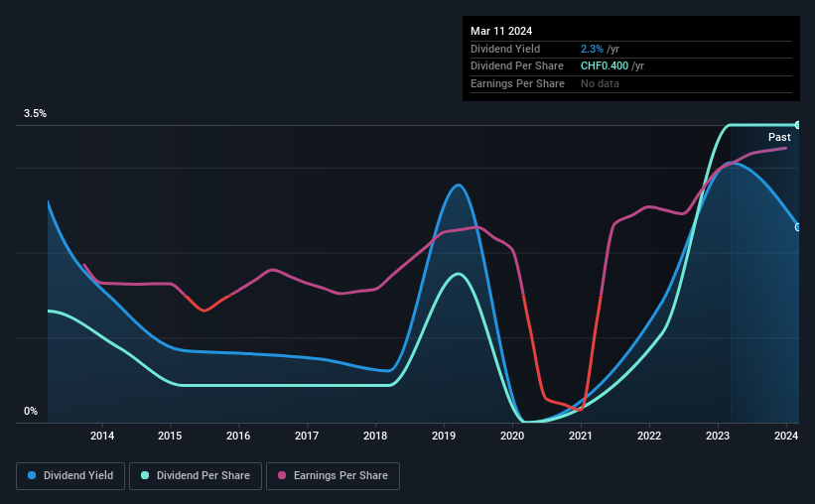Select the 2015 x-axis label
Viewport: 815px width, 504px height.
(170, 436)
